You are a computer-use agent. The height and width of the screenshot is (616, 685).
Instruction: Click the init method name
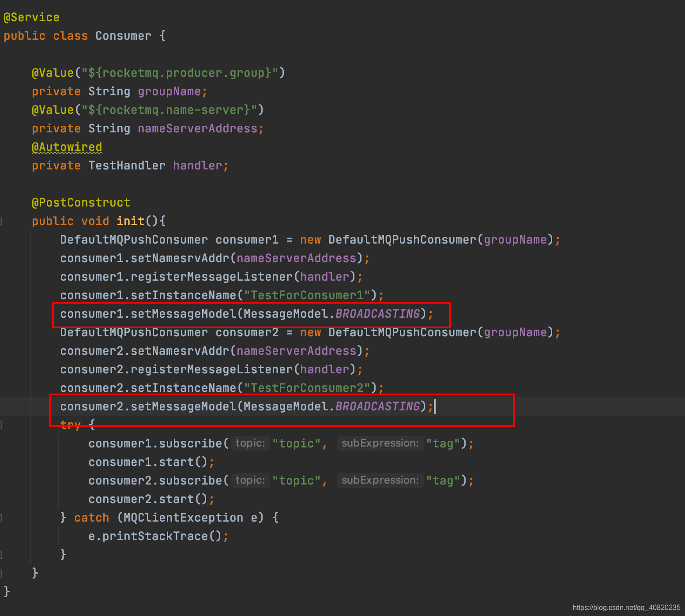pos(130,222)
